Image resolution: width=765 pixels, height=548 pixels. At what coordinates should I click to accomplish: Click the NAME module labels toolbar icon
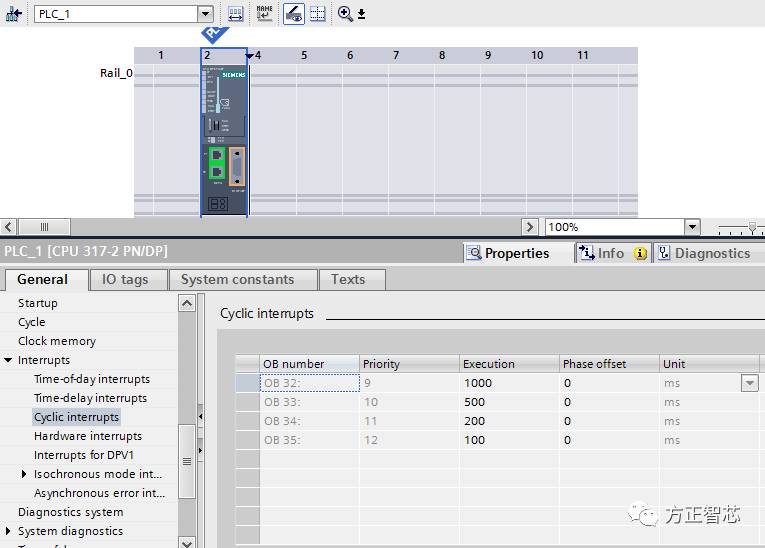264,14
